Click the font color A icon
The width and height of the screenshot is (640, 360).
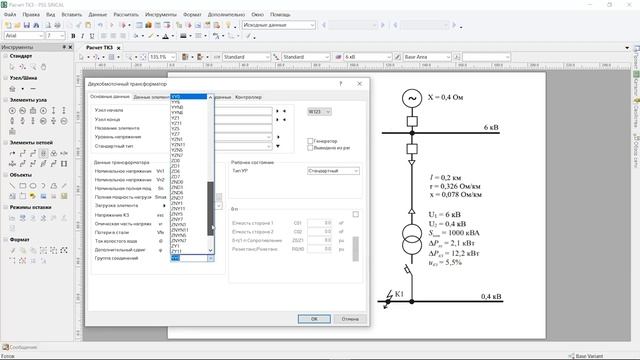[165, 36]
